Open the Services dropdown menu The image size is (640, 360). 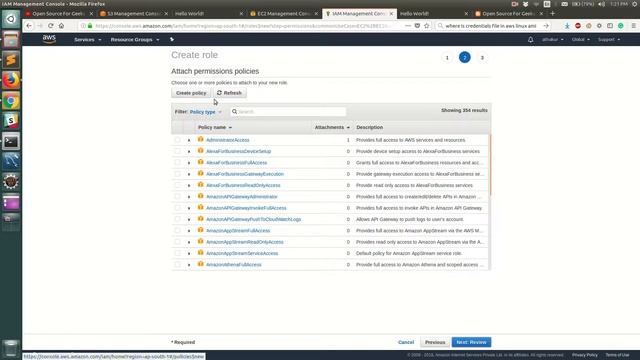pyautogui.click(x=87, y=40)
